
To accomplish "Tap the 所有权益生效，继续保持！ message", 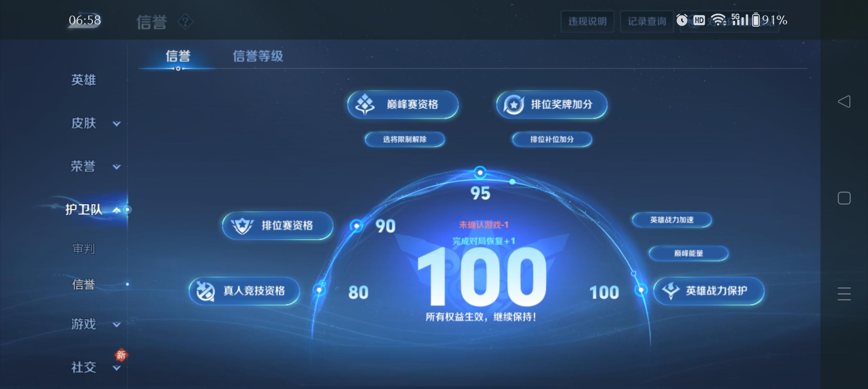I will [481, 317].
